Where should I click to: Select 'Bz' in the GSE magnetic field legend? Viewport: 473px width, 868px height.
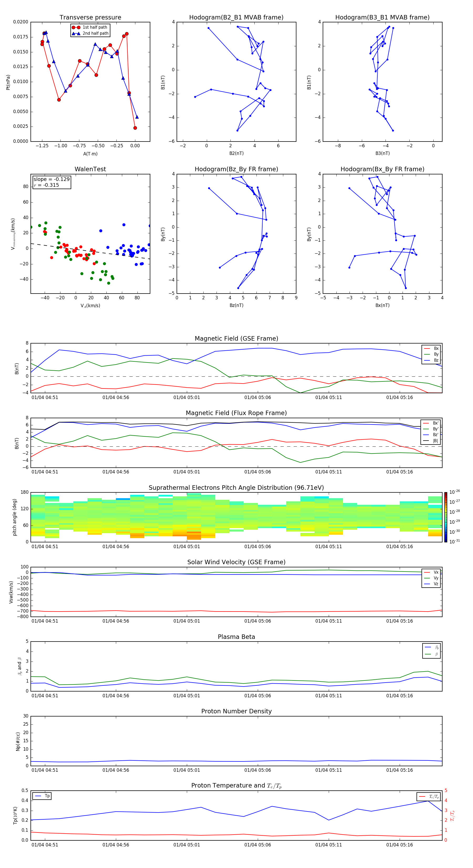pyautogui.click(x=431, y=360)
